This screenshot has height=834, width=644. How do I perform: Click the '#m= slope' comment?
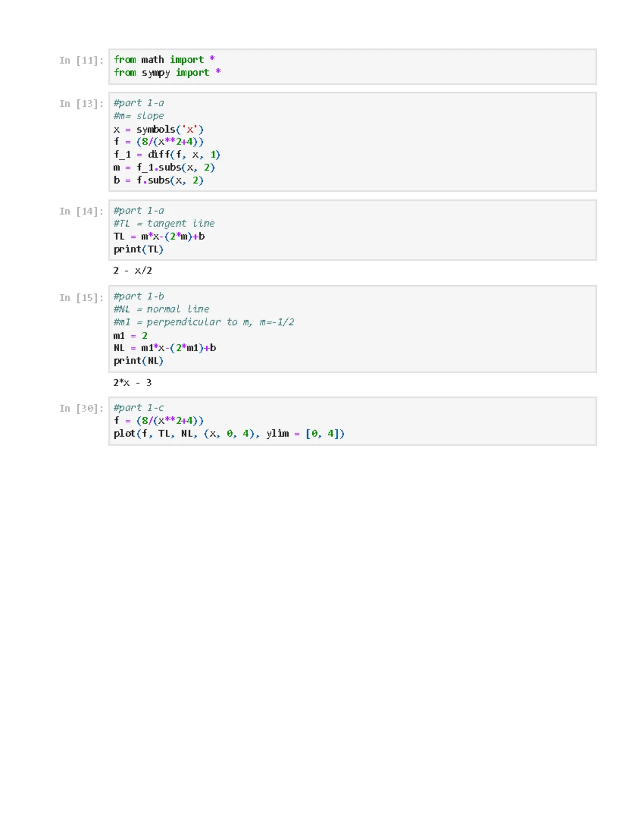(138, 116)
